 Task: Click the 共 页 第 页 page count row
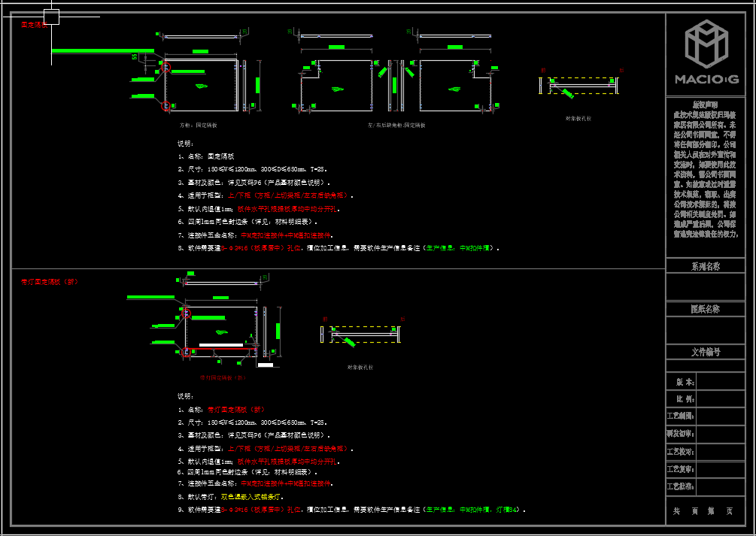[x=705, y=510]
